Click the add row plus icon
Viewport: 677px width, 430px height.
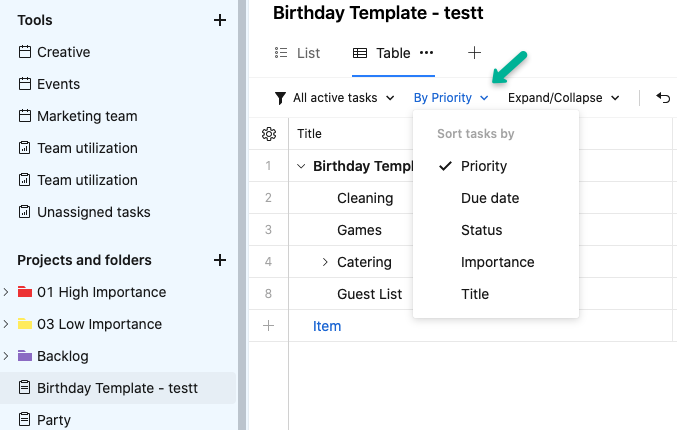click(268, 326)
